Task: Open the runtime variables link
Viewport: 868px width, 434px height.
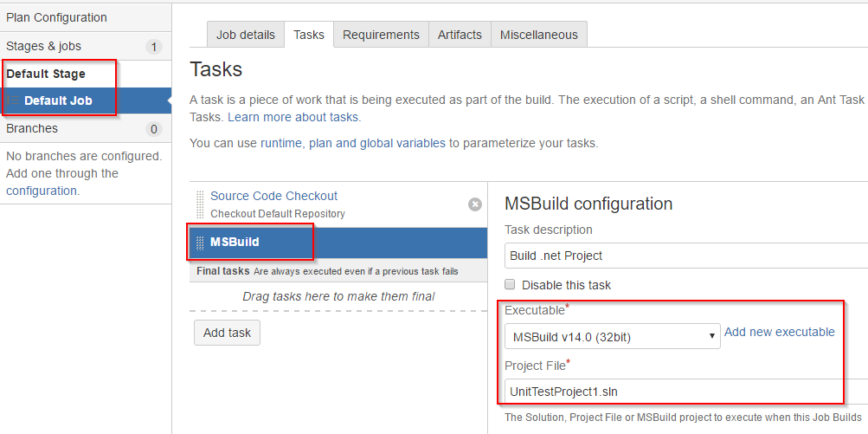Action: point(281,143)
